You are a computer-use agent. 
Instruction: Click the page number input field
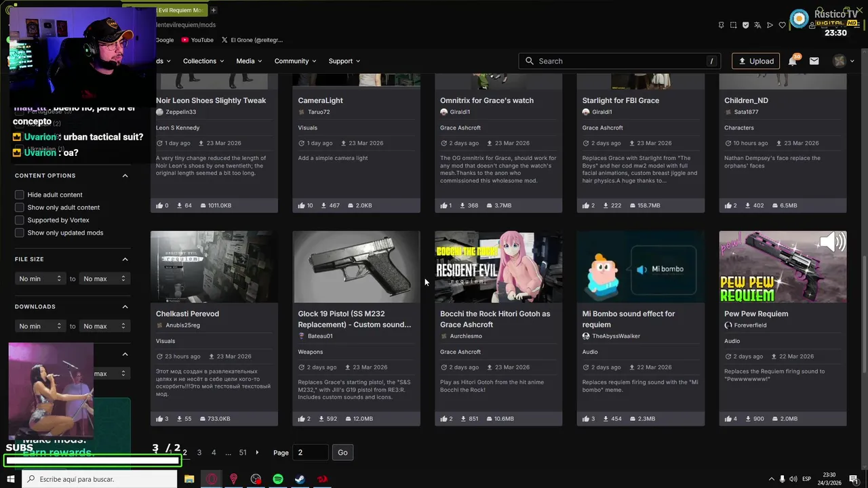311,453
